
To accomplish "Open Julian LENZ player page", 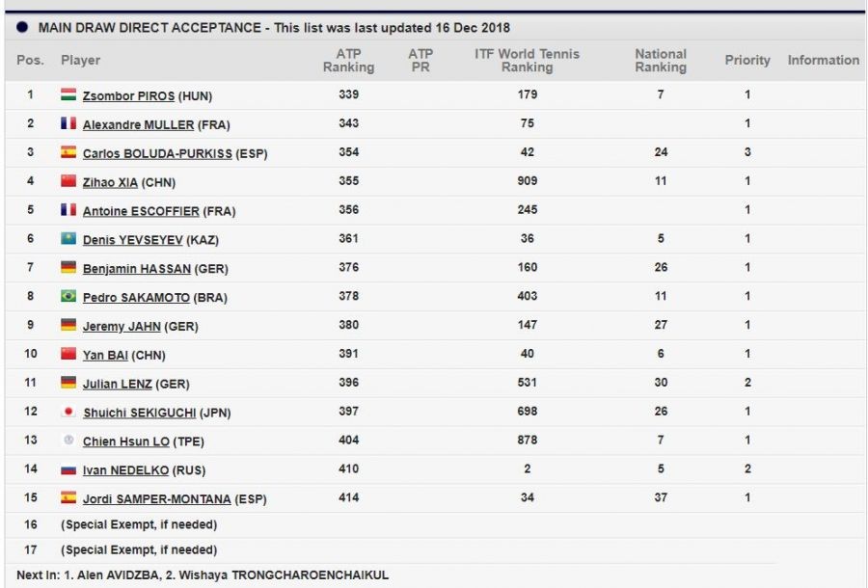I will click(x=117, y=385).
